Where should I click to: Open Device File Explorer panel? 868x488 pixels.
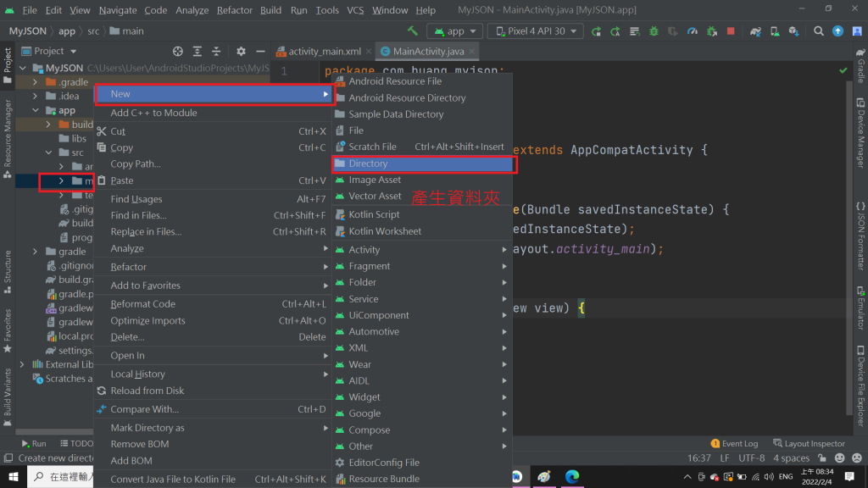[x=861, y=385]
